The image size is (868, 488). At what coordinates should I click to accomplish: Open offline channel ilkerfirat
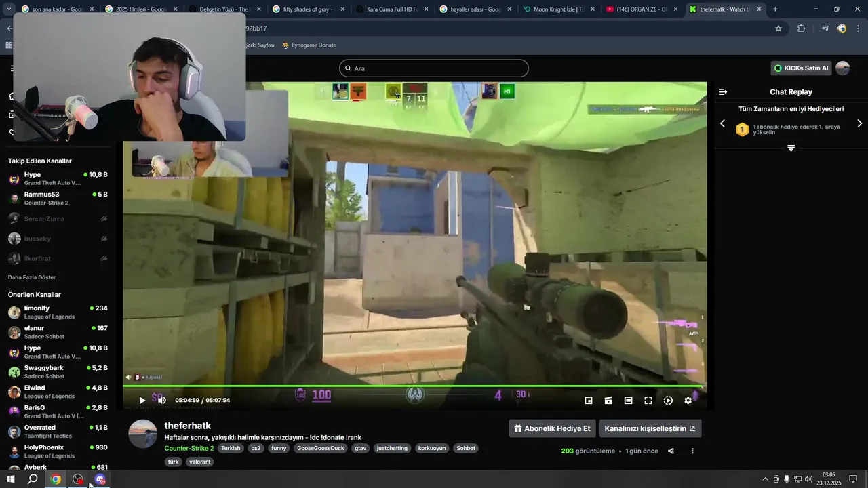pyautogui.click(x=58, y=258)
